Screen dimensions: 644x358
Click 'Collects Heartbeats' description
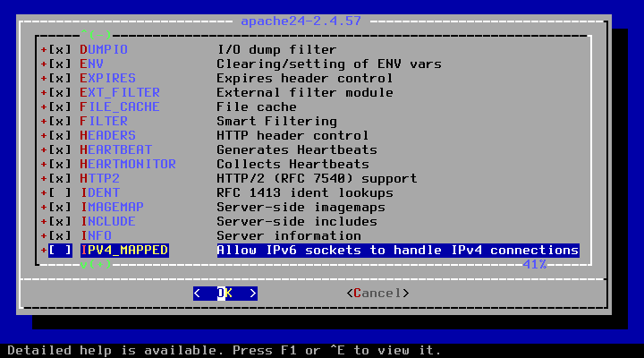point(292,165)
